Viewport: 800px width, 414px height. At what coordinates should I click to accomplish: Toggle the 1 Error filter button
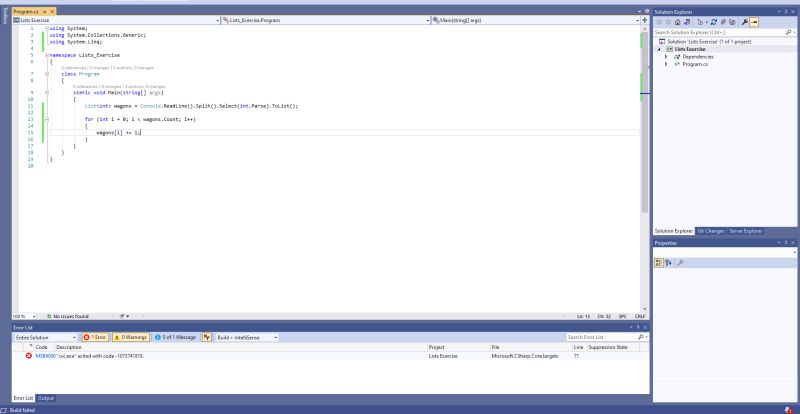95,337
